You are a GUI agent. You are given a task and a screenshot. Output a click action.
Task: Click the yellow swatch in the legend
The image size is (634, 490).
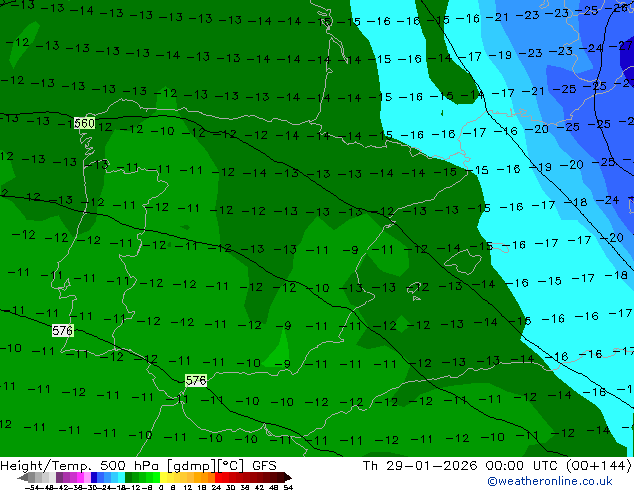163,477
